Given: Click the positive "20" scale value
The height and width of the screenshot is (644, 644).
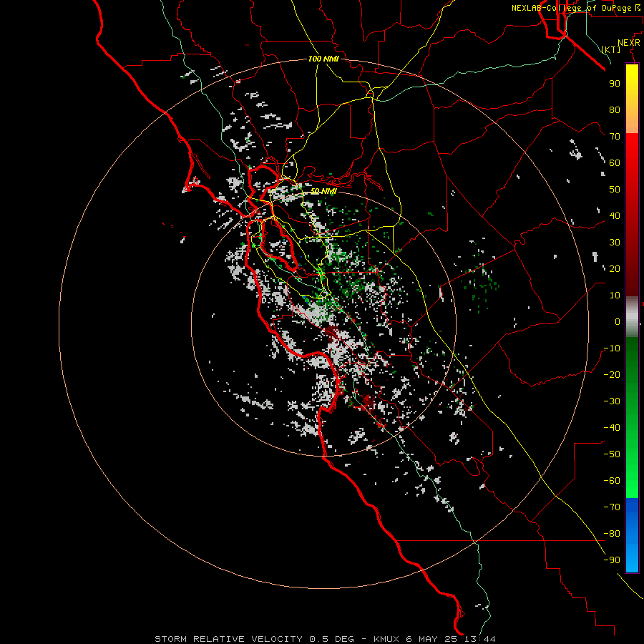Looking at the screenshot, I should tap(615, 268).
